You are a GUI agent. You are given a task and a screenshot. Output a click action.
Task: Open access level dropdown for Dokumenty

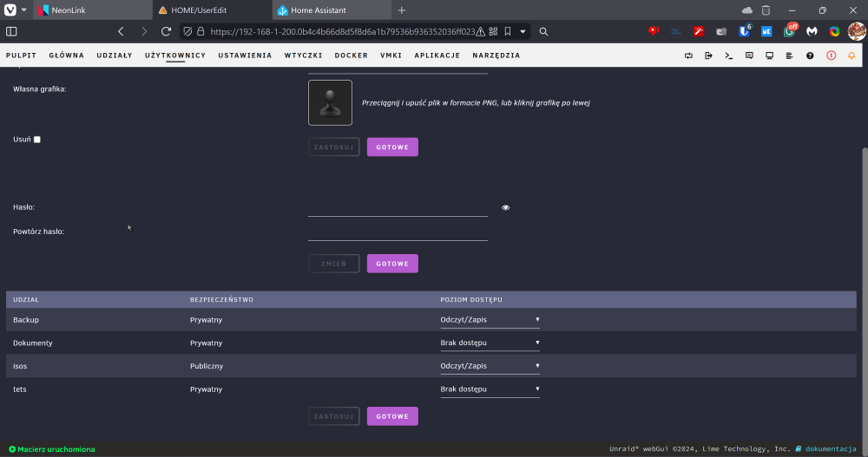[x=490, y=343]
